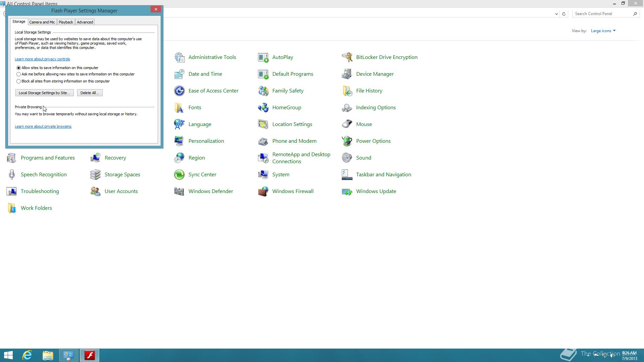
Task: Open the Sound link
Action: tap(364, 158)
